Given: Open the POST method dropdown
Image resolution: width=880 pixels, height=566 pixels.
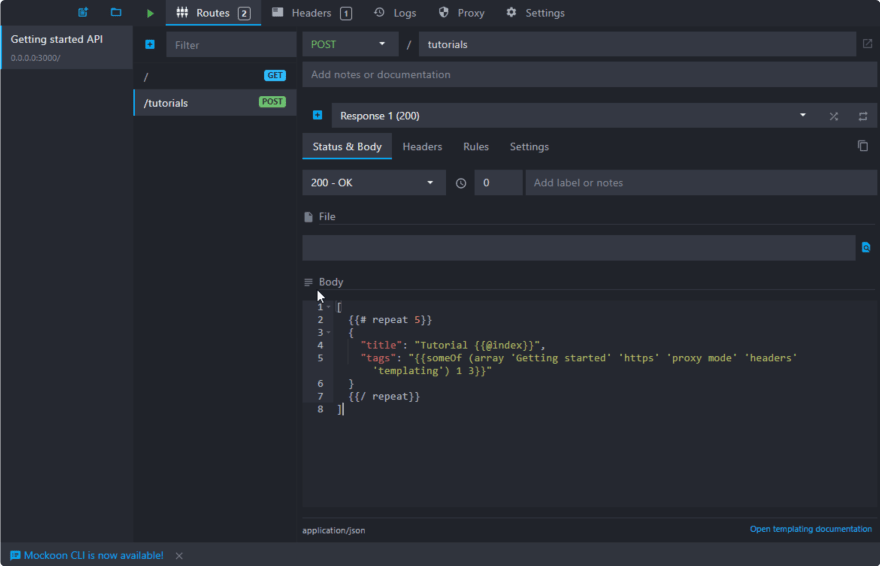Looking at the screenshot, I should [x=349, y=44].
